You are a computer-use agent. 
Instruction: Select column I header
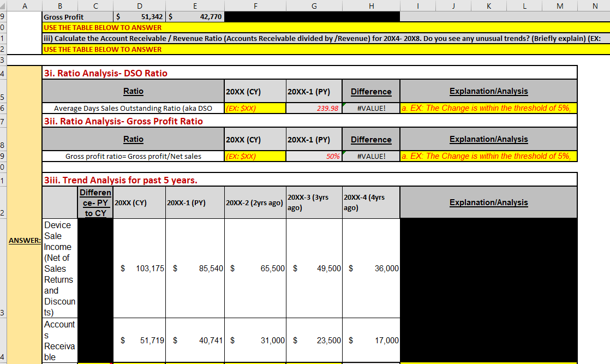pyautogui.click(x=418, y=6)
